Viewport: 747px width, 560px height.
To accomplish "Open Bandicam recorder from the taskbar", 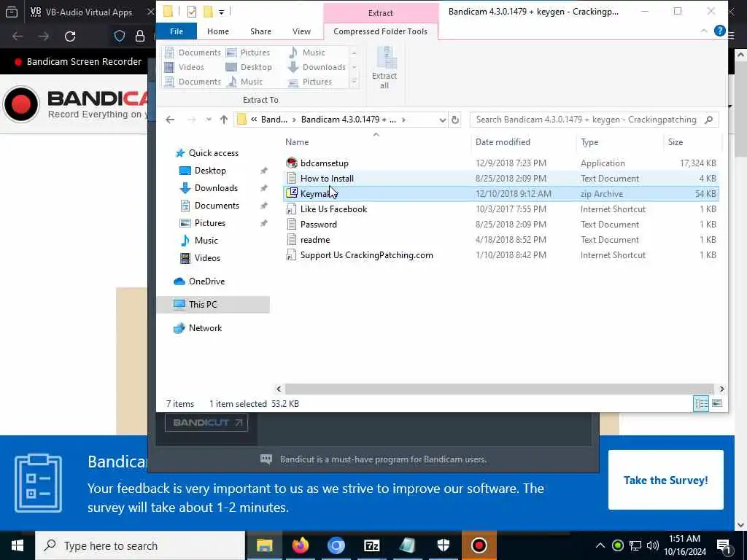I will [x=479, y=545].
